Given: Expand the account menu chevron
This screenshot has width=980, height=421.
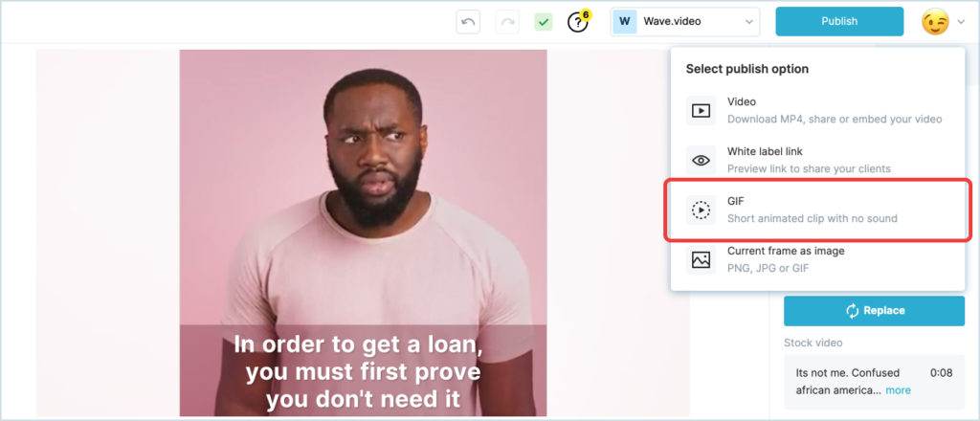Looking at the screenshot, I should click(961, 23).
